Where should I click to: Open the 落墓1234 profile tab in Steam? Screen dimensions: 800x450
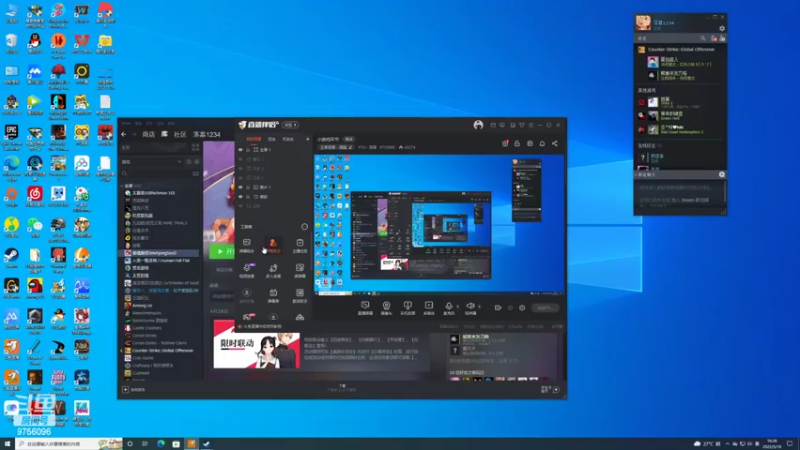(207, 134)
